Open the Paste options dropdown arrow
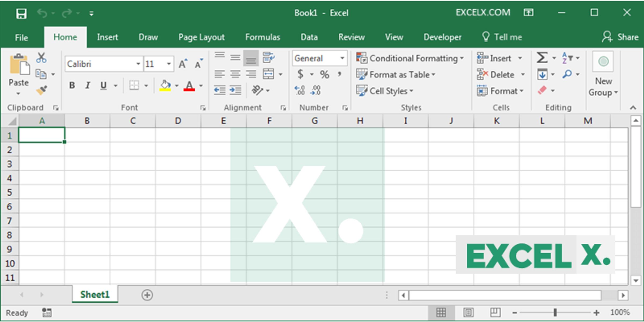 [18, 94]
